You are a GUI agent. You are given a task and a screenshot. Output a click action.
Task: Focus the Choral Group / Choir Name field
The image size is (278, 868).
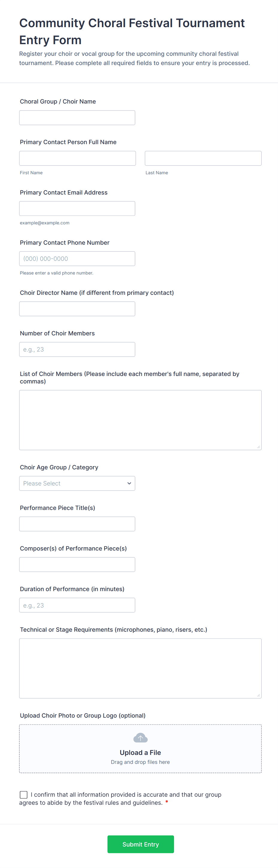point(77,118)
